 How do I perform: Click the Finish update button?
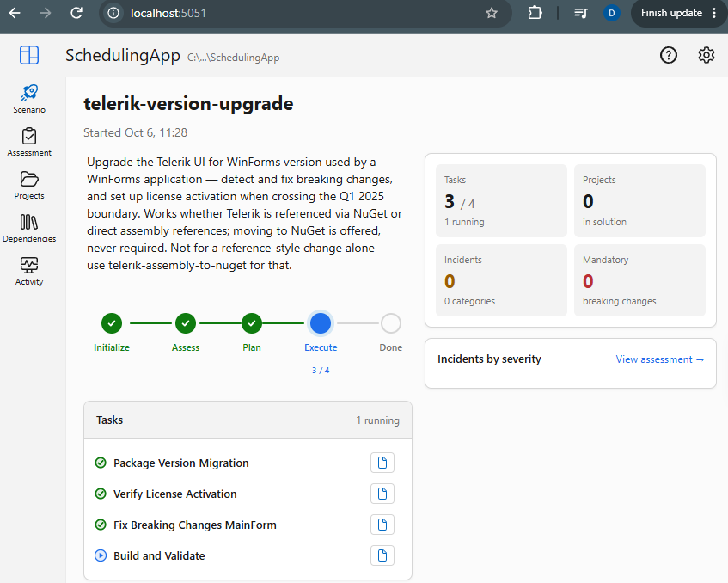671,13
